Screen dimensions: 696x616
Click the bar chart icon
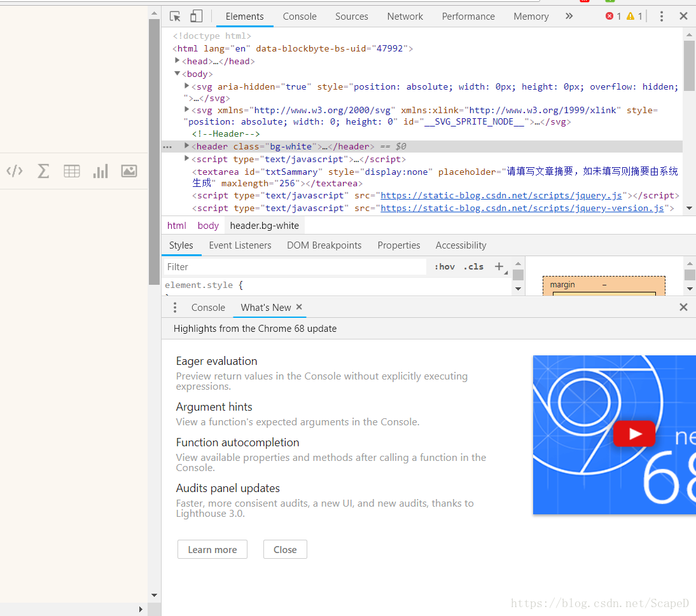[x=101, y=171]
